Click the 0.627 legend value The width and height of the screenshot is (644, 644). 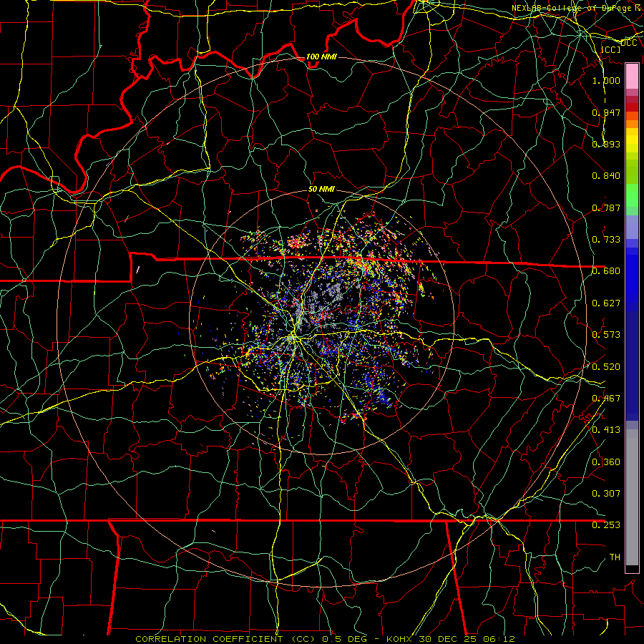[x=606, y=303]
